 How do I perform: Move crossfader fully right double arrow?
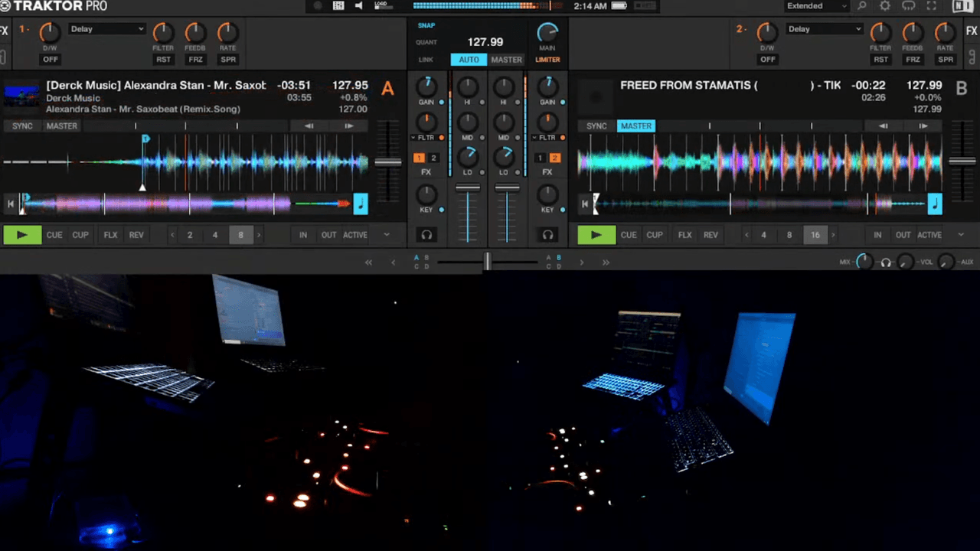pos(606,262)
